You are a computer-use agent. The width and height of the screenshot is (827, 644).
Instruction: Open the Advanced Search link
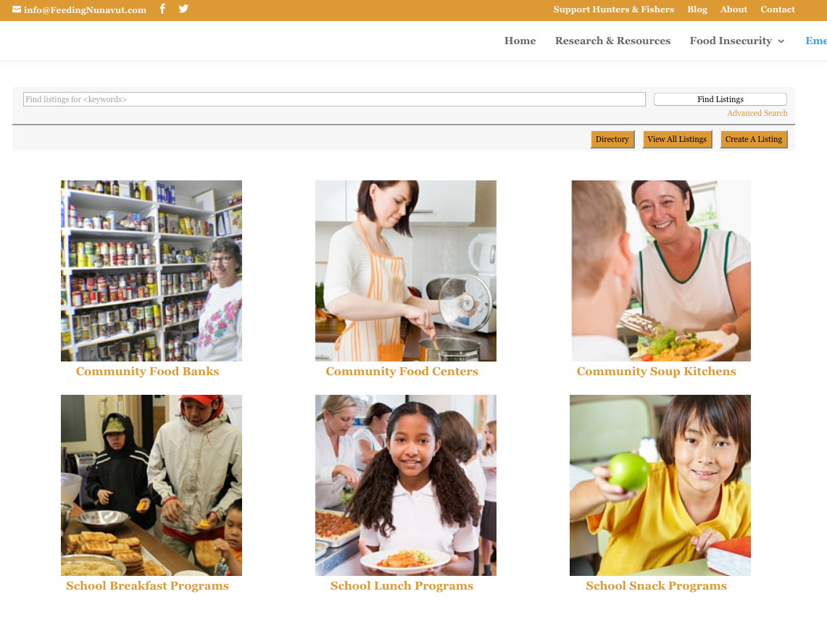tap(757, 113)
